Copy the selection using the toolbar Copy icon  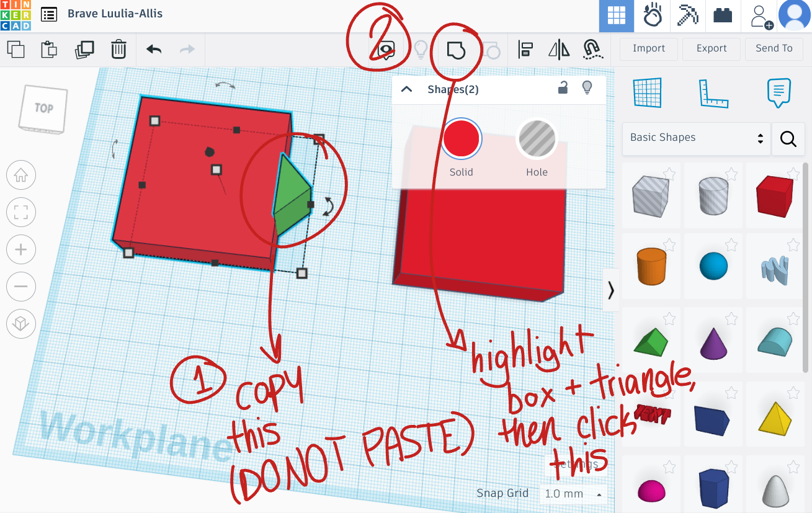tap(15, 49)
